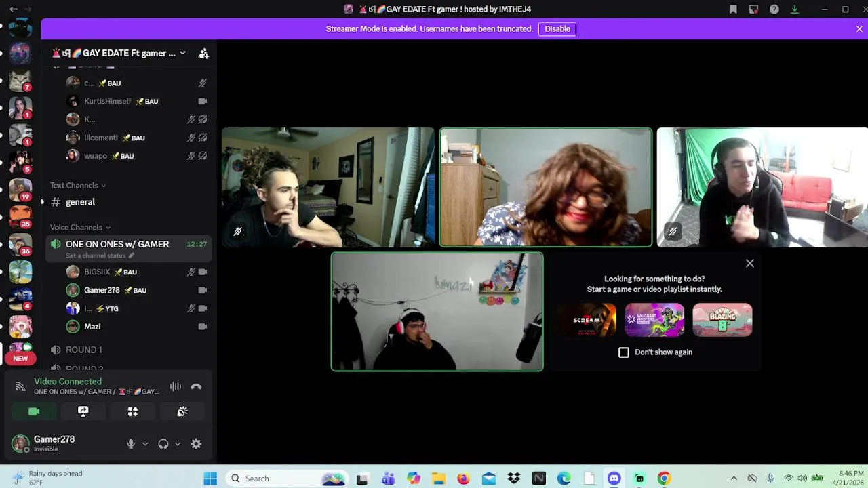The image size is (868, 488).
Task: Open noise suppression waveform icon
Action: click(176, 386)
